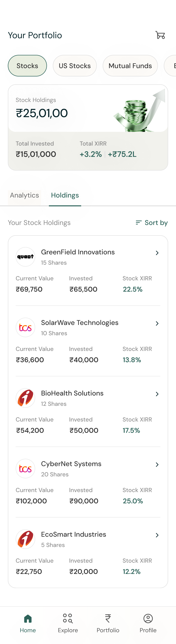Tap the GreenField Innovations quant logo
The height and width of the screenshot is (644, 176).
pyautogui.click(x=25, y=257)
